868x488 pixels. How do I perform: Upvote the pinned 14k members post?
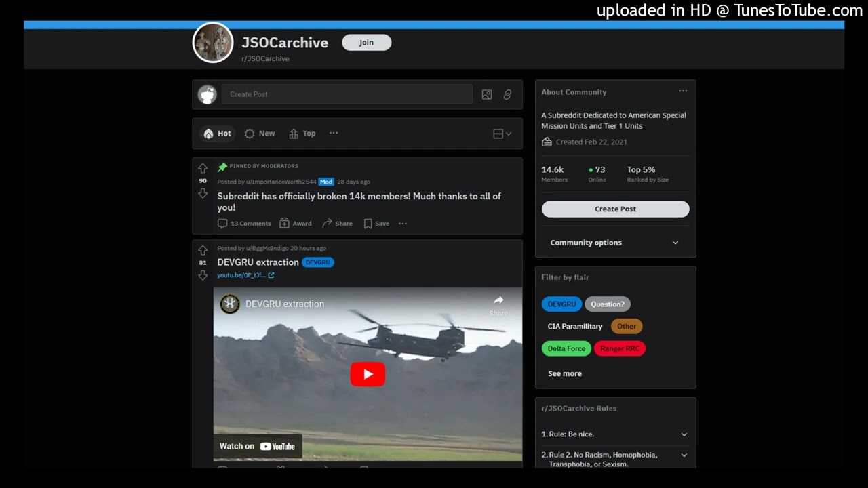tap(203, 168)
